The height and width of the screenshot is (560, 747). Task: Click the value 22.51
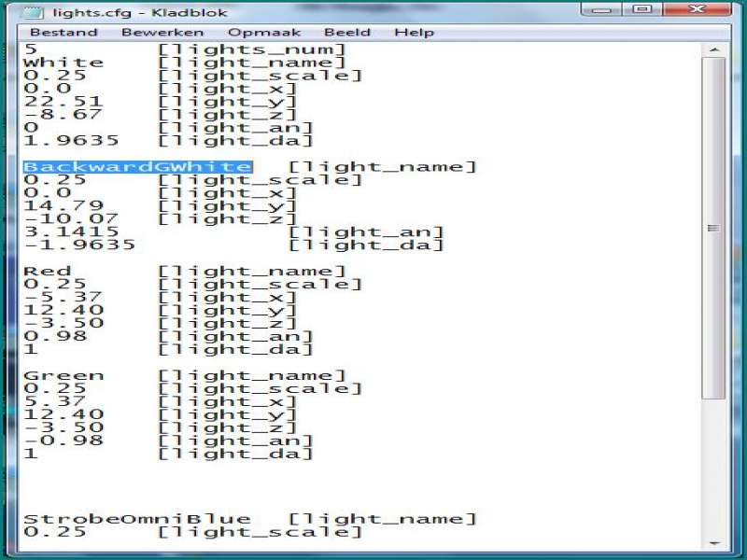pyautogui.click(x=63, y=102)
